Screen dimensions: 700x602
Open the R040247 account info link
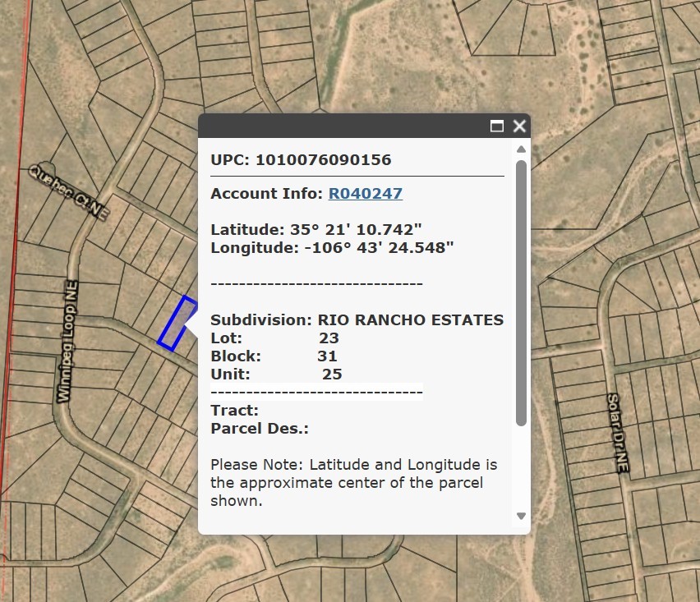365,194
